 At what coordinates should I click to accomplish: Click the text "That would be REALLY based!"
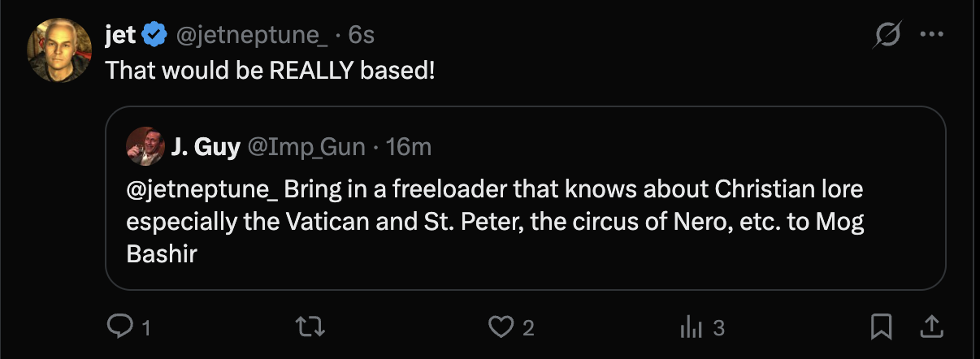271,70
